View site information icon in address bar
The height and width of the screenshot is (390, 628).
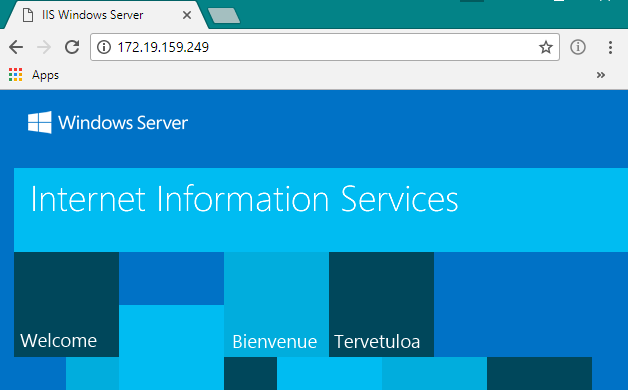(104, 47)
